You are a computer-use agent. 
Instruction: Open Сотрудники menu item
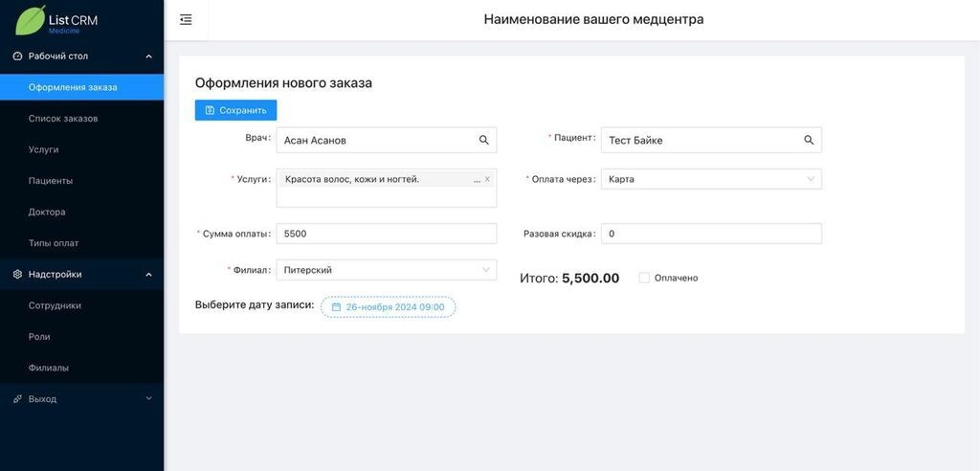[55, 305]
